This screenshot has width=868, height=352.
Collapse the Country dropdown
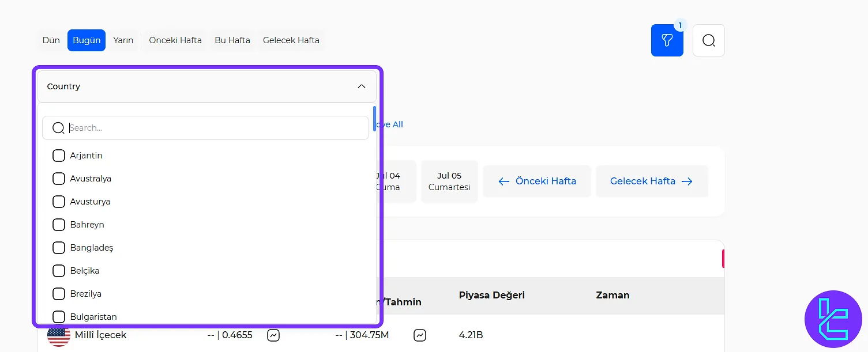tap(206, 86)
